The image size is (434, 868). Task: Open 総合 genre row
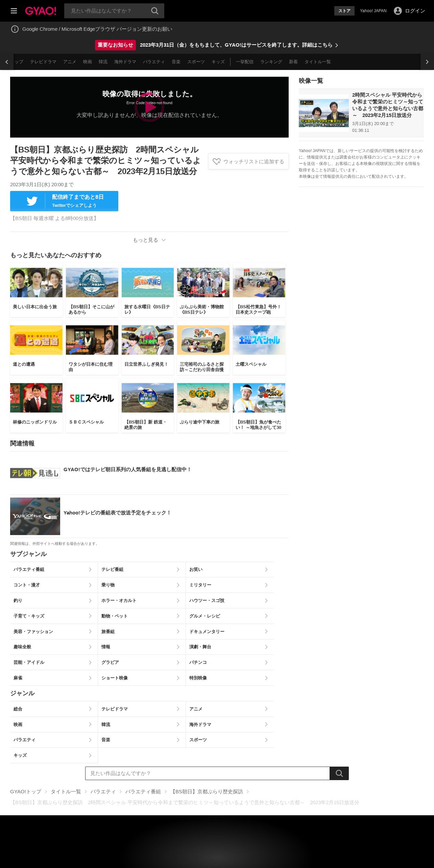[54, 709]
